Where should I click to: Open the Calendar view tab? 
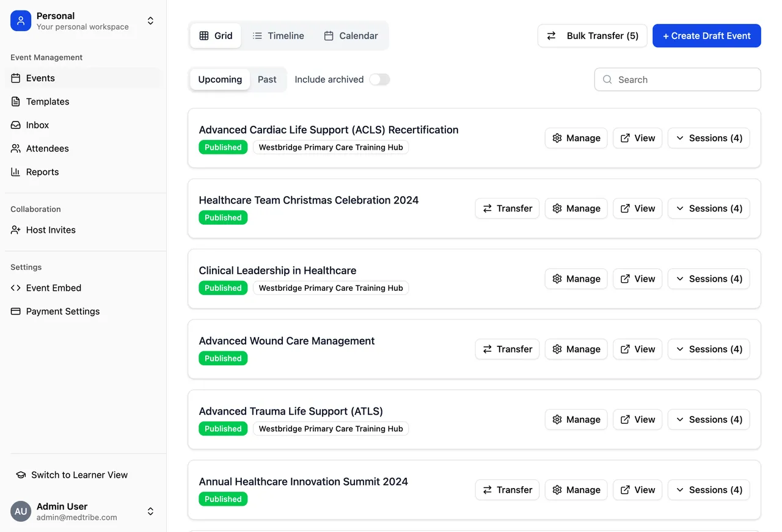pyautogui.click(x=351, y=35)
